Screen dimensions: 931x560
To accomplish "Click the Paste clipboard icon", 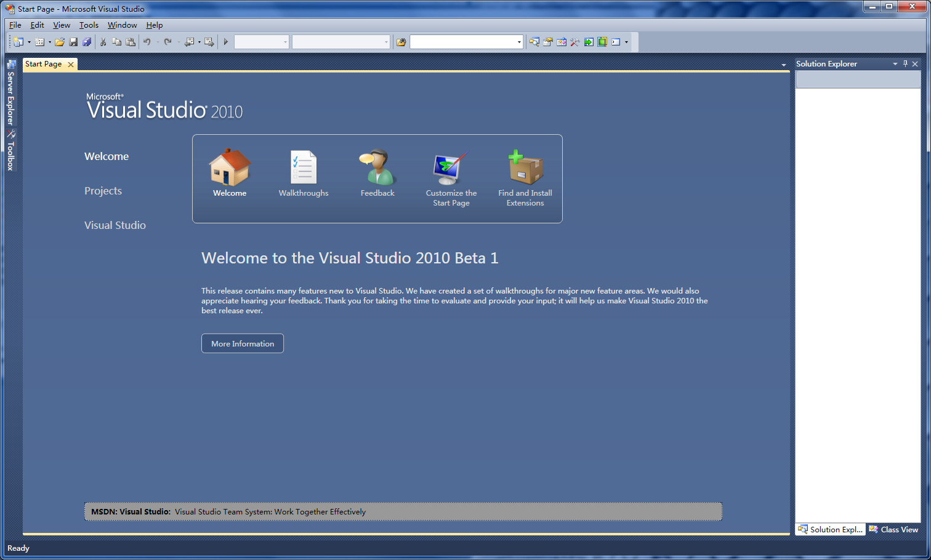I will (x=131, y=42).
